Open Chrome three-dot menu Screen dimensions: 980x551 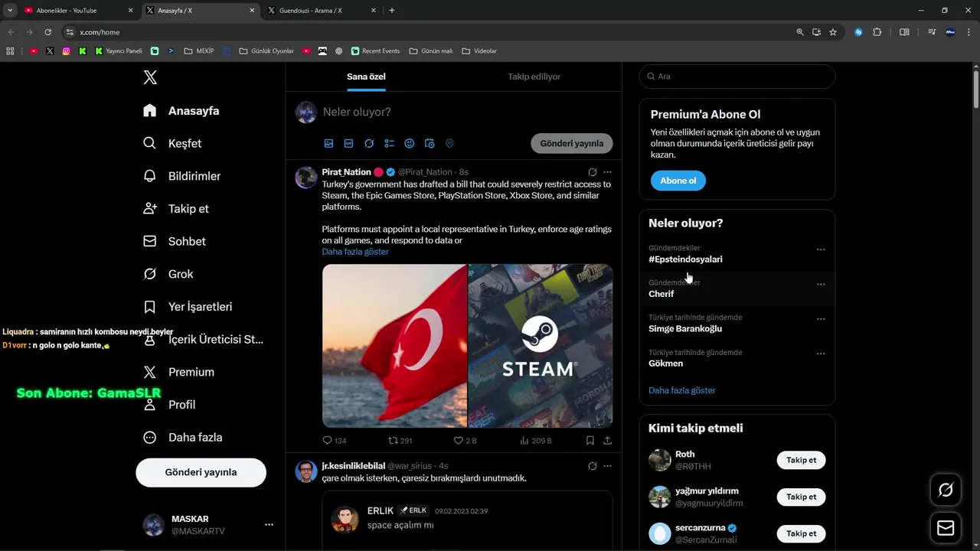point(969,32)
